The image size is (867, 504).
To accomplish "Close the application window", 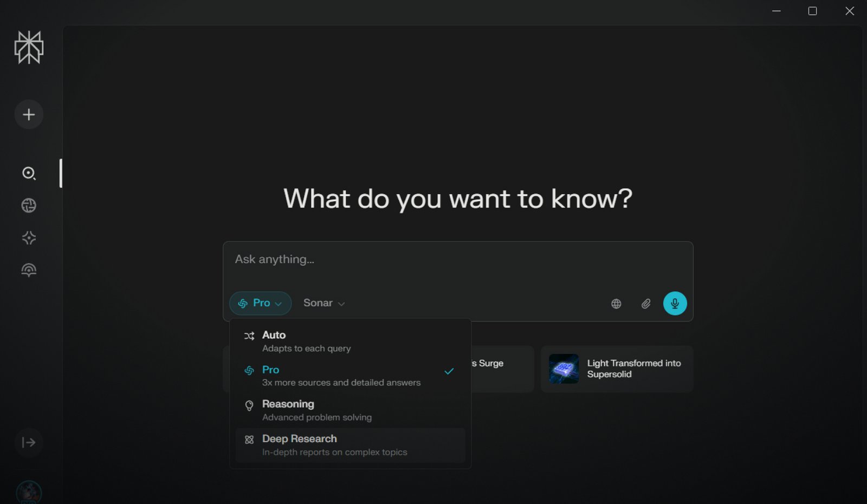I will coord(850,11).
